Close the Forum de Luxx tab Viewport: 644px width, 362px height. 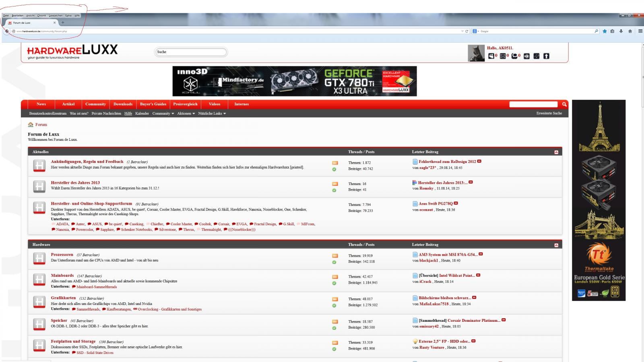pos(55,23)
